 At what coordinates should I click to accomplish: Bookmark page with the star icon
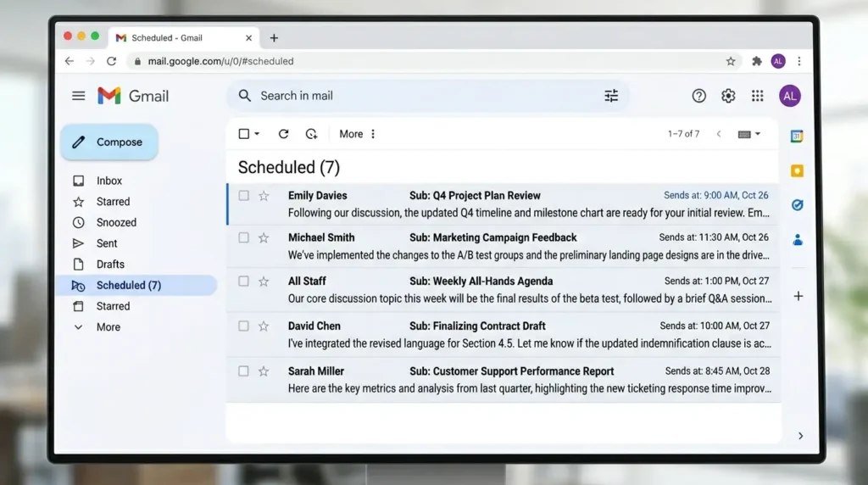point(731,61)
